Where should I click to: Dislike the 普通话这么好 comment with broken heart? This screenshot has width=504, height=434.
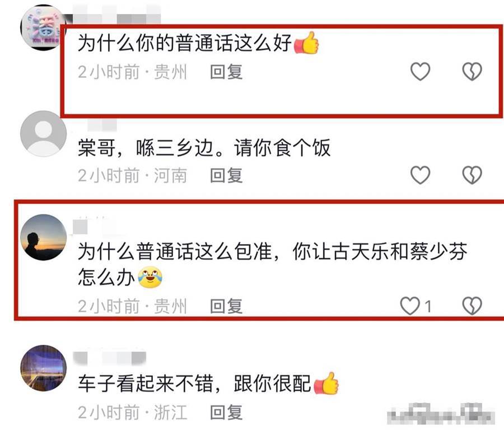coord(472,71)
